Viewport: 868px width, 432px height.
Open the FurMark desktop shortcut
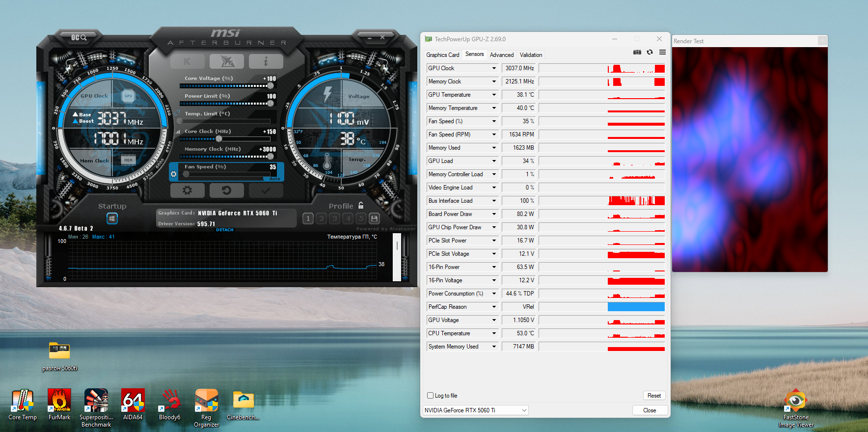(59, 405)
